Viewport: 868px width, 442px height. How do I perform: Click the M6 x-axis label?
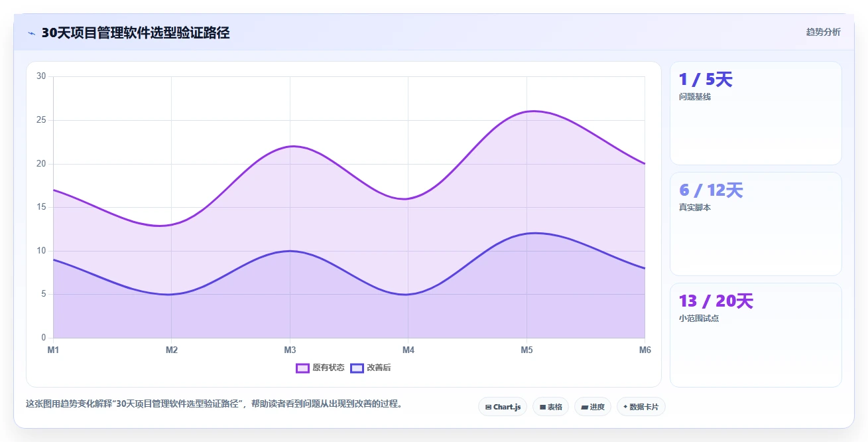[x=645, y=350]
